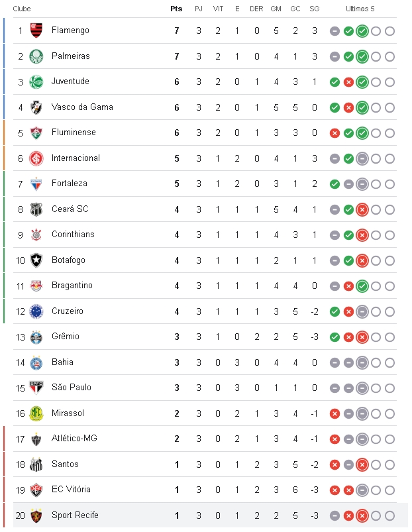Open the Corinthians team link
Screen dimensions: 412x532
click(x=73, y=235)
